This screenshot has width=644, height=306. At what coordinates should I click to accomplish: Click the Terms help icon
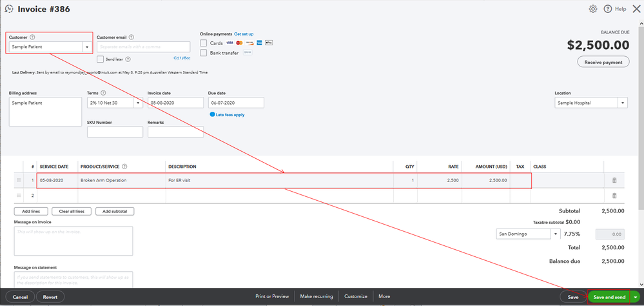(103, 94)
